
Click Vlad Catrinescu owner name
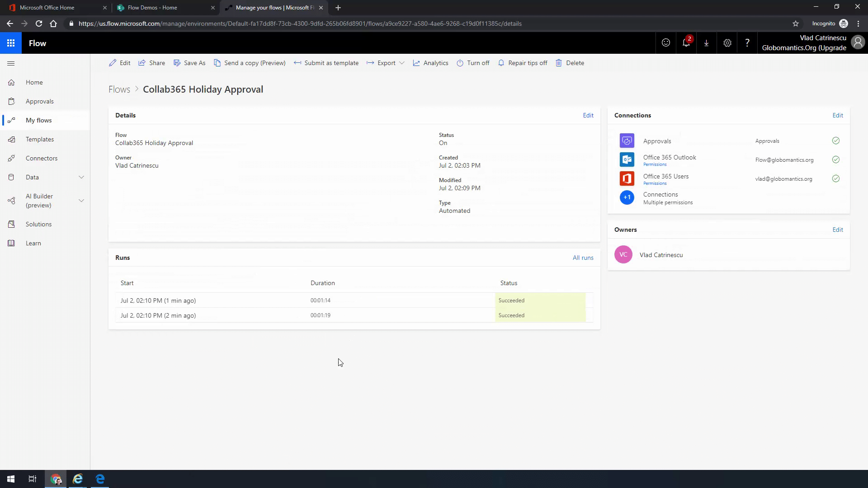661,255
